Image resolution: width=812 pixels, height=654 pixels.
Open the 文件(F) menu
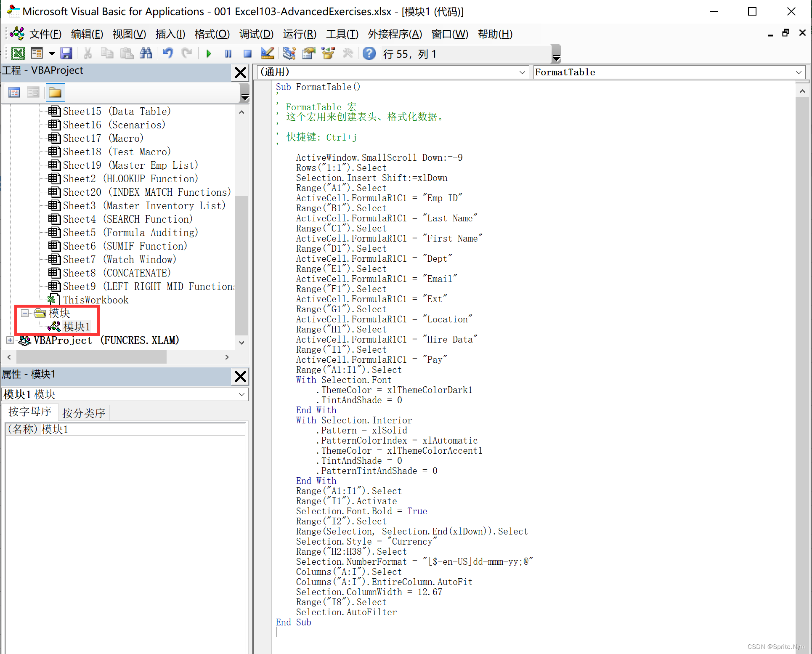(x=45, y=34)
